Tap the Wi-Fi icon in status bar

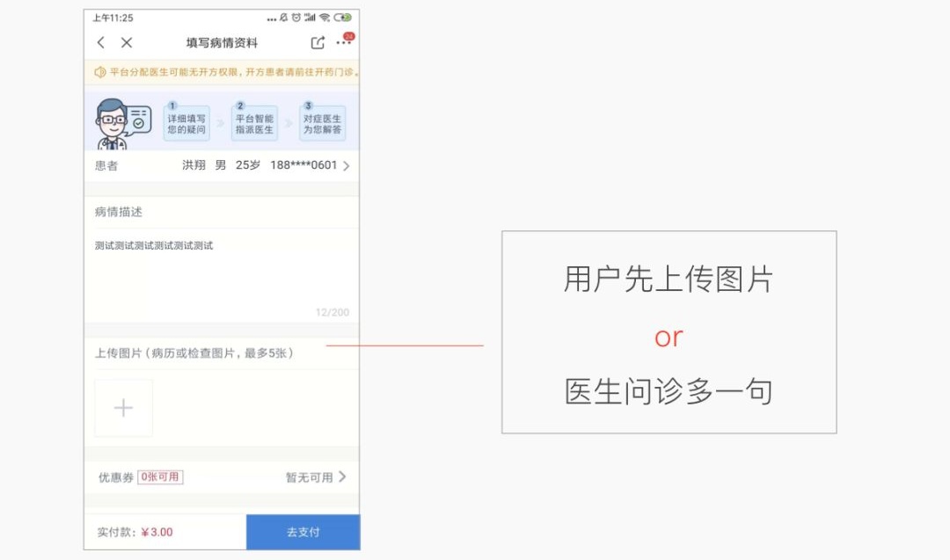(325, 18)
